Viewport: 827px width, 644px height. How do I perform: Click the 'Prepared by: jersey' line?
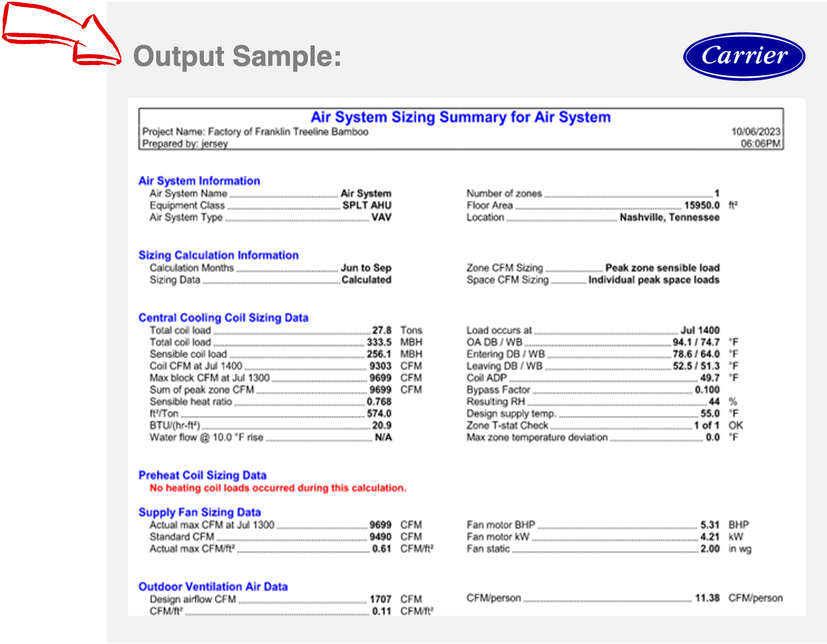click(x=185, y=144)
